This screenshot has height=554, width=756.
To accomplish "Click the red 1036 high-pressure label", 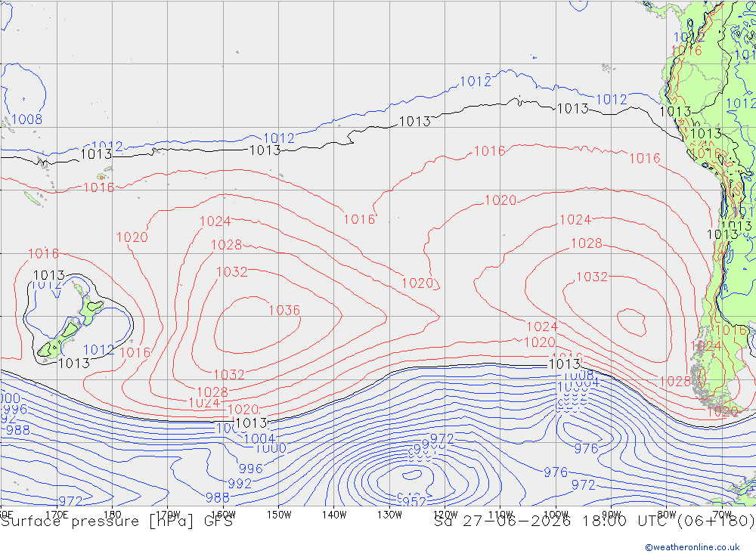I will pos(284,310).
